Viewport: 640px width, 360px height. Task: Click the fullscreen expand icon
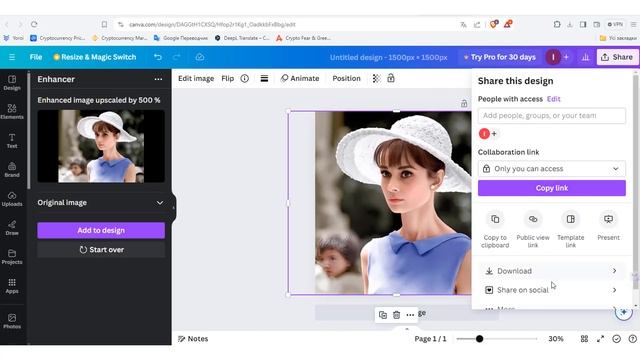[600, 339]
